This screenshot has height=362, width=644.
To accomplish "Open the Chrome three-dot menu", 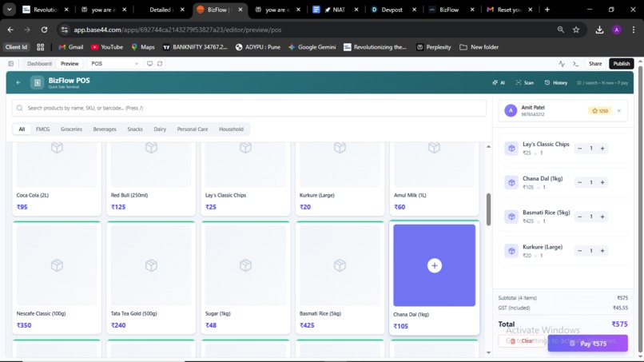I will point(634,30).
